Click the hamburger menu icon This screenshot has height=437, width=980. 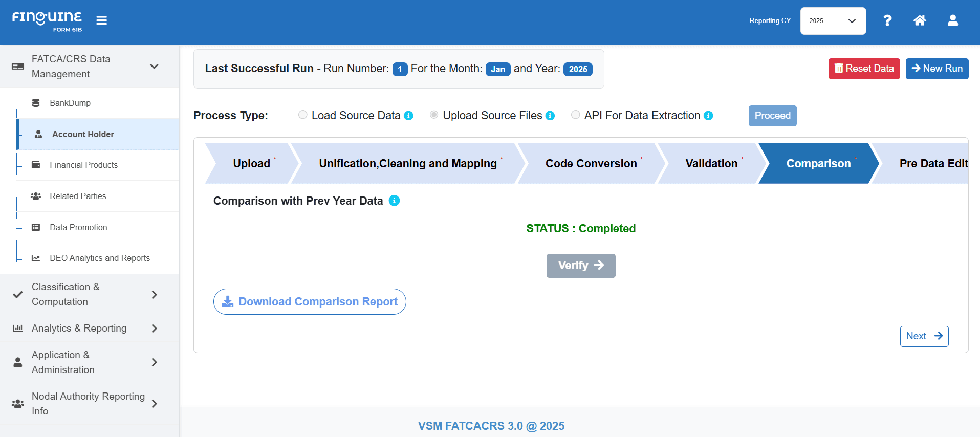[101, 20]
